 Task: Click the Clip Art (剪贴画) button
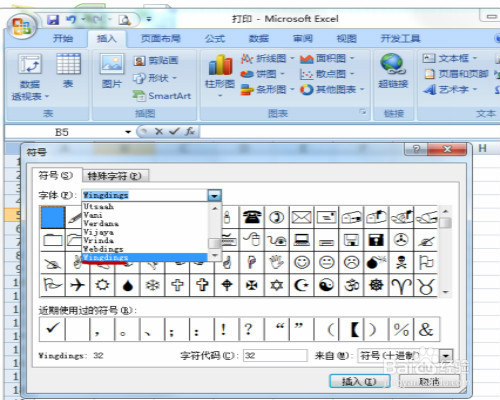(x=156, y=60)
